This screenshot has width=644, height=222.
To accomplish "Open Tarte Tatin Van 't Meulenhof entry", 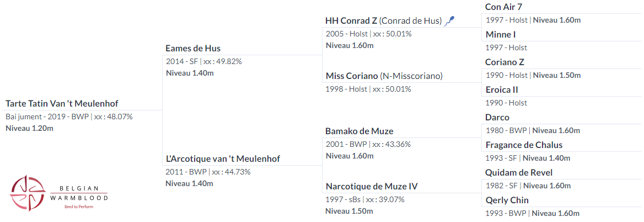I will click(x=62, y=104).
